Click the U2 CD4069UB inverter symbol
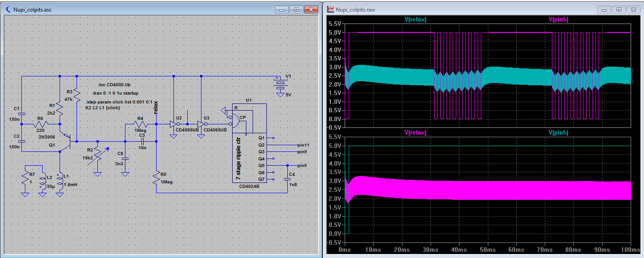644x258 pixels. (x=173, y=125)
